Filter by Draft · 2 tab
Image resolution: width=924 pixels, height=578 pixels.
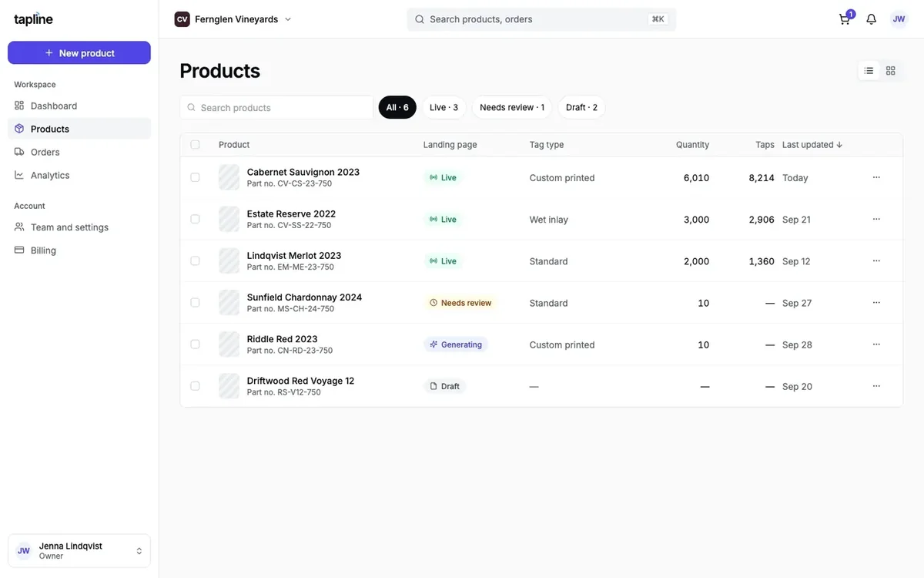[x=582, y=107]
